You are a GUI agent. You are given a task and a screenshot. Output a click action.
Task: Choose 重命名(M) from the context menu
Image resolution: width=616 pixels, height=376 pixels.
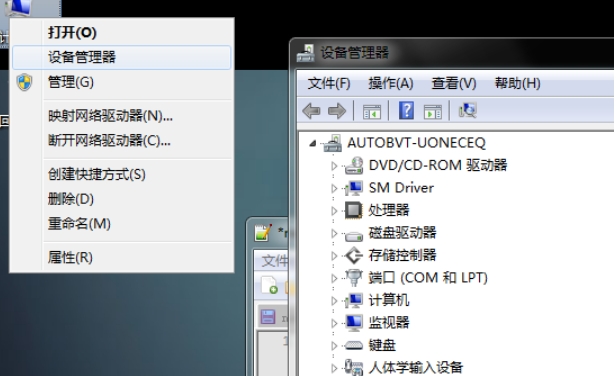tap(122, 224)
